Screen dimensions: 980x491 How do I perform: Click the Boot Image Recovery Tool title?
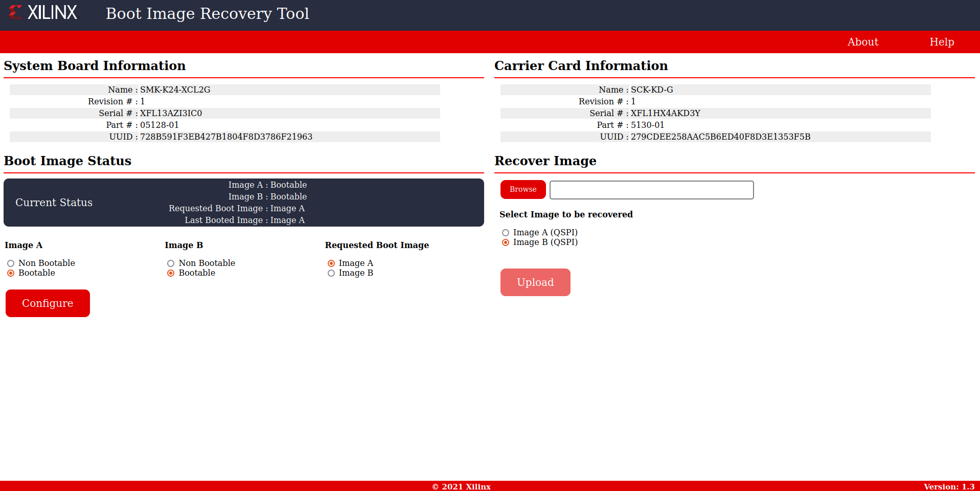point(207,13)
